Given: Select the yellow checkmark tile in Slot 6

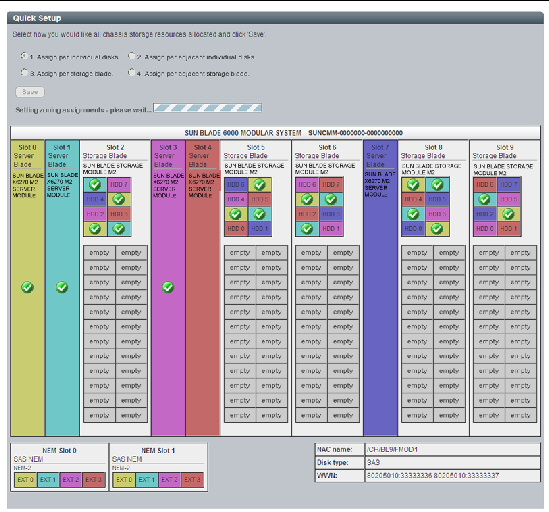Looking at the screenshot, I should (x=307, y=199).
